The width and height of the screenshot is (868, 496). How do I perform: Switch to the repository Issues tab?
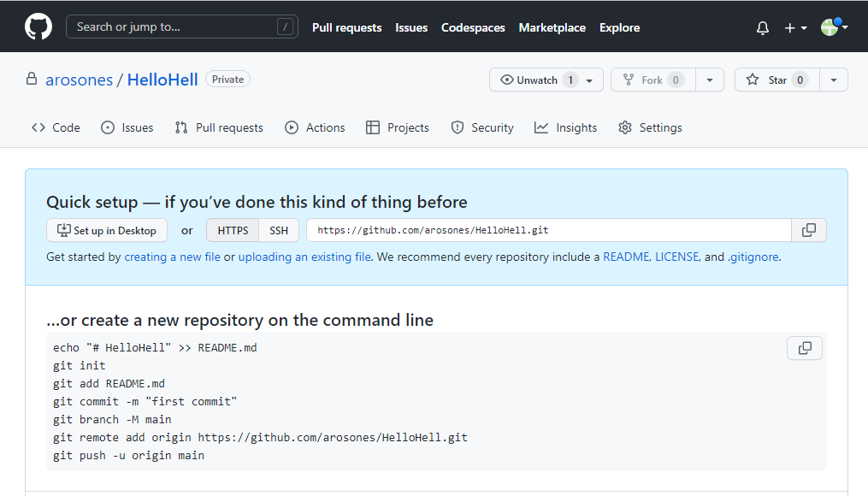point(127,127)
